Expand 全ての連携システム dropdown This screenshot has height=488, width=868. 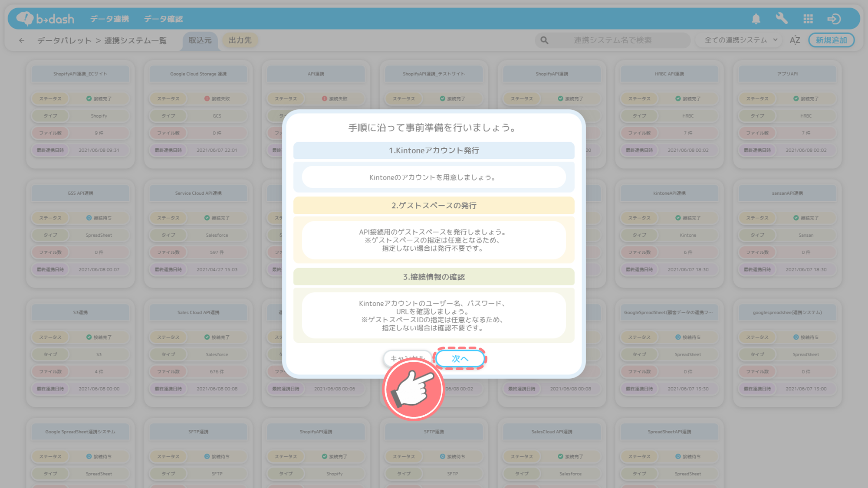click(739, 40)
